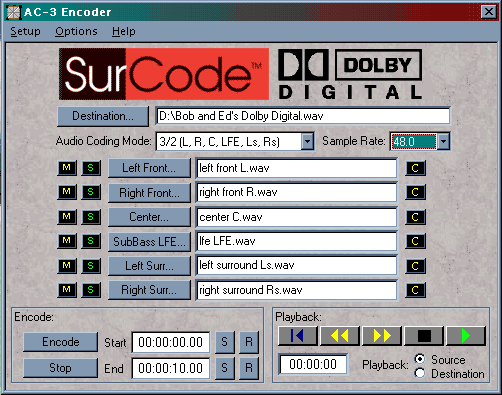Open the Setup menu

25,31
